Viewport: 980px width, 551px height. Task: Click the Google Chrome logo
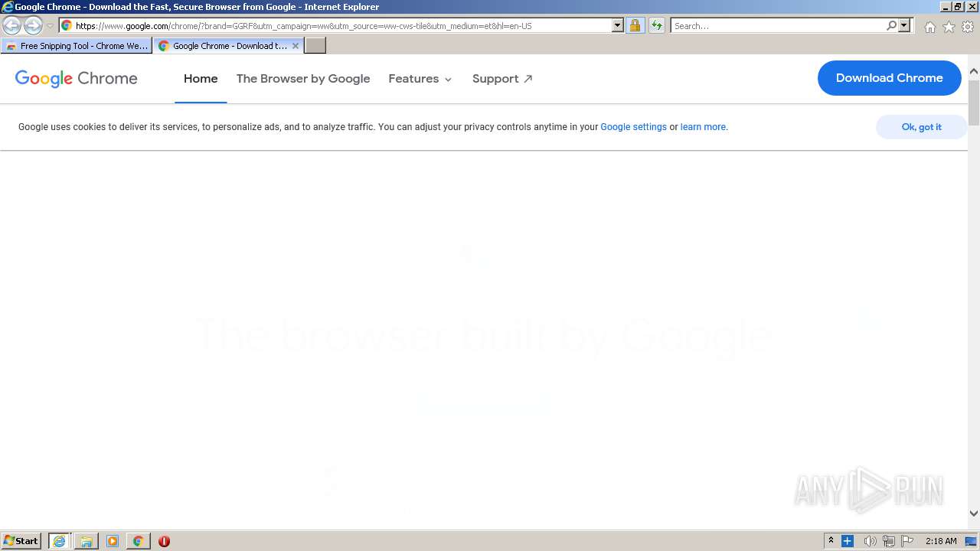pyautogui.click(x=77, y=78)
